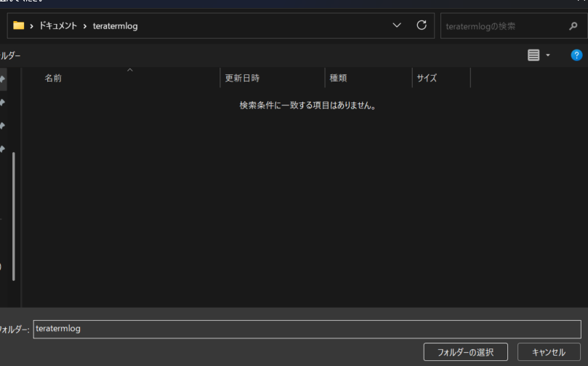
Task: Expand the chevron before ドキュメント breadcrumb
Action: (x=32, y=26)
